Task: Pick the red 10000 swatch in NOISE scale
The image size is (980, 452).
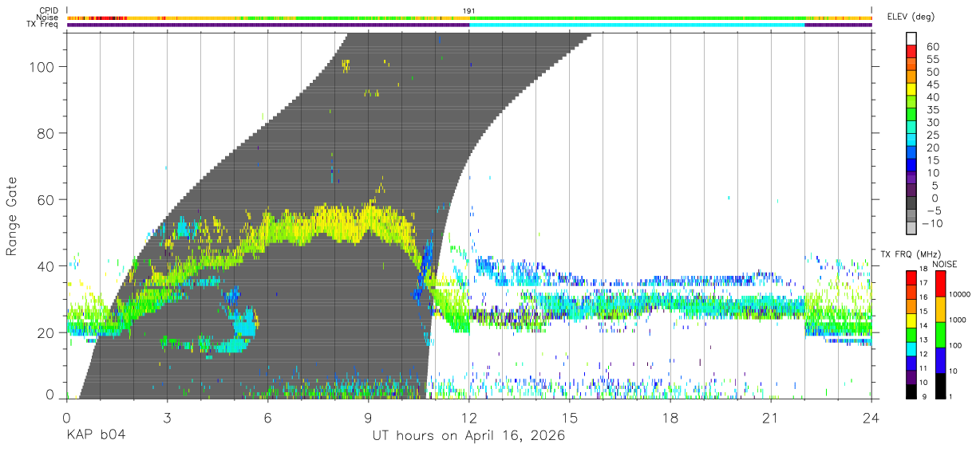Action: pos(940,284)
